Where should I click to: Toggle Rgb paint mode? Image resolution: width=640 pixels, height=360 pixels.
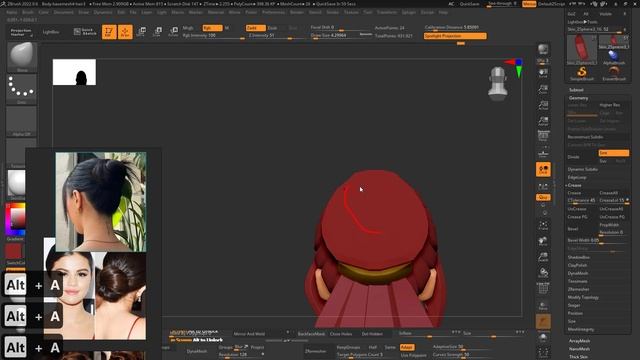tap(212, 28)
